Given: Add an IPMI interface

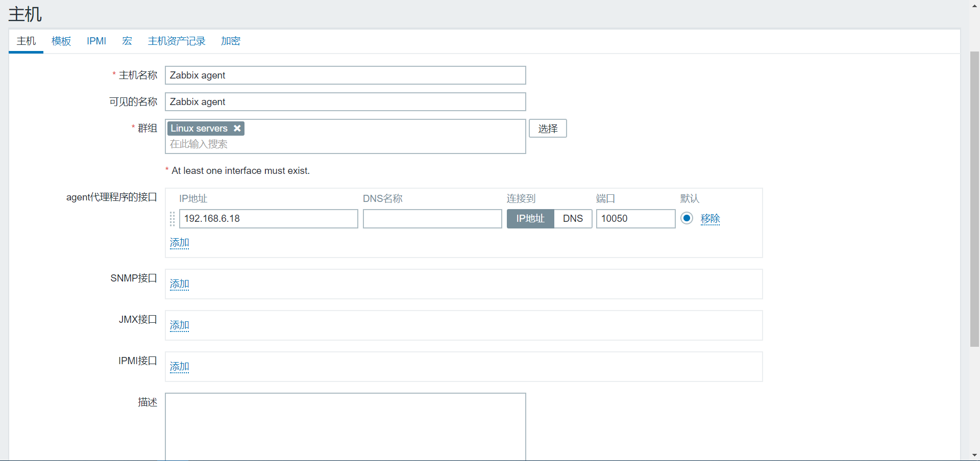Looking at the screenshot, I should pos(179,367).
